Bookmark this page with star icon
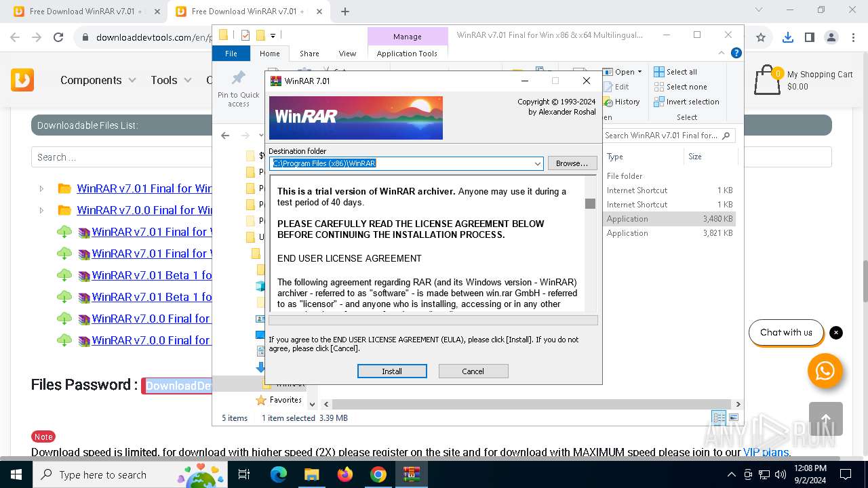 (761, 37)
